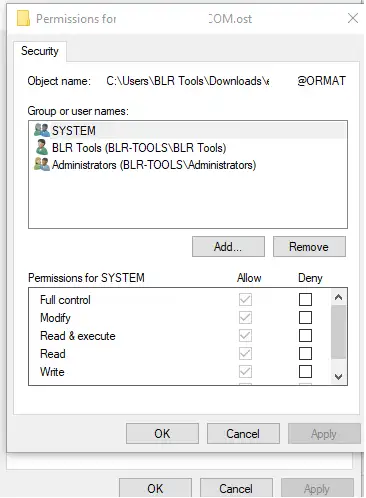Toggle Allow checkbox for Full control
This screenshot has height=498, width=366.
pyautogui.click(x=245, y=299)
